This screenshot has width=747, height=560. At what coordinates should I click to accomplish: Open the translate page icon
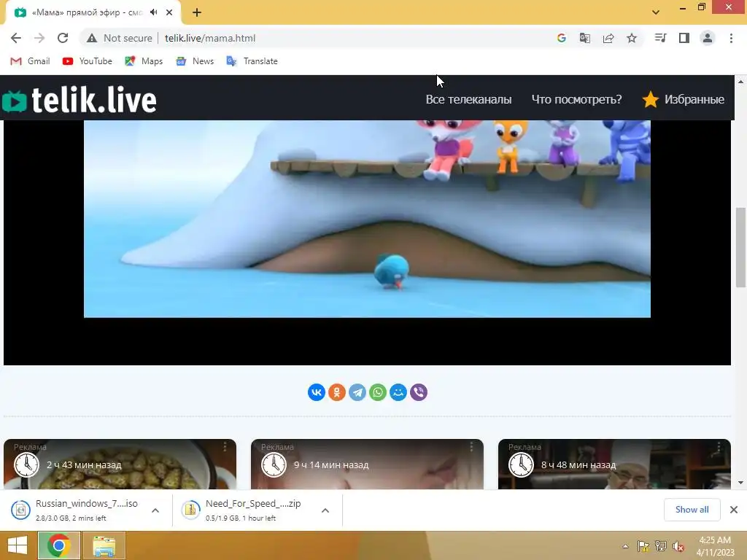(x=584, y=38)
